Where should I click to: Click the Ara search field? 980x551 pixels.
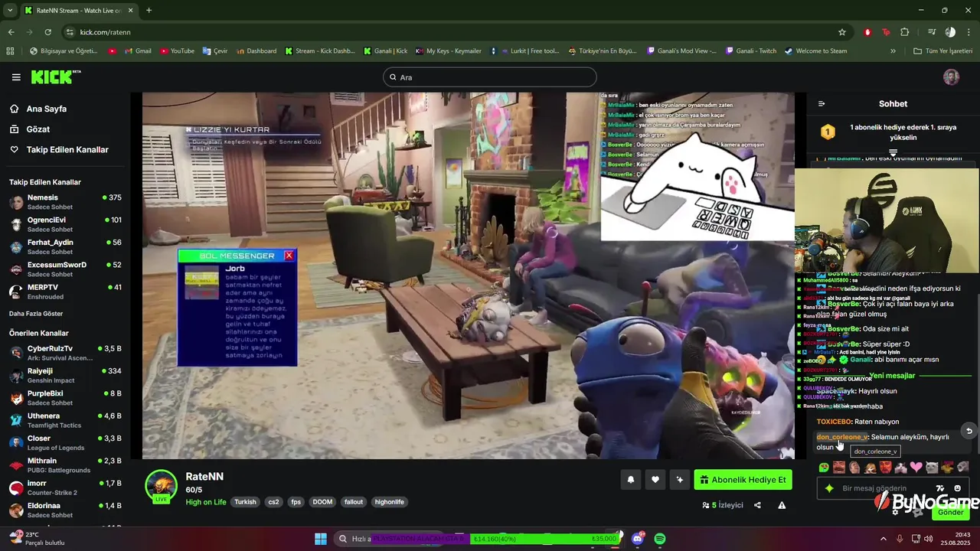[490, 77]
